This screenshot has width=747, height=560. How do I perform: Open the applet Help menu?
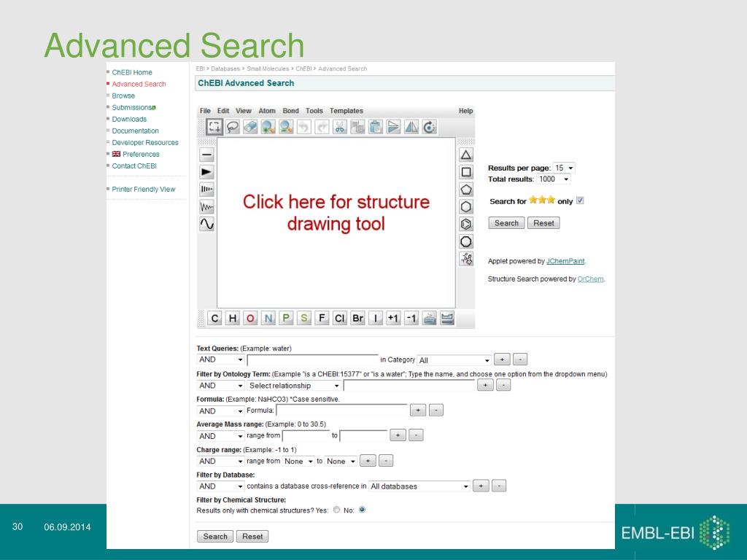tap(465, 111)
